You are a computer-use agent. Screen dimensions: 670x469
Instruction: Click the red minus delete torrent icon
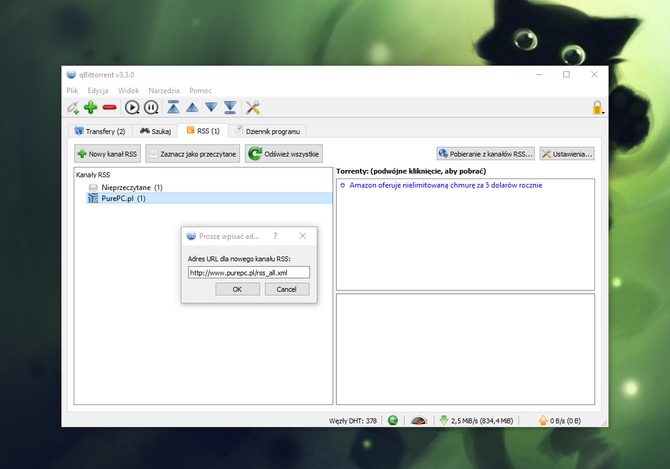[x=110, y=107]
